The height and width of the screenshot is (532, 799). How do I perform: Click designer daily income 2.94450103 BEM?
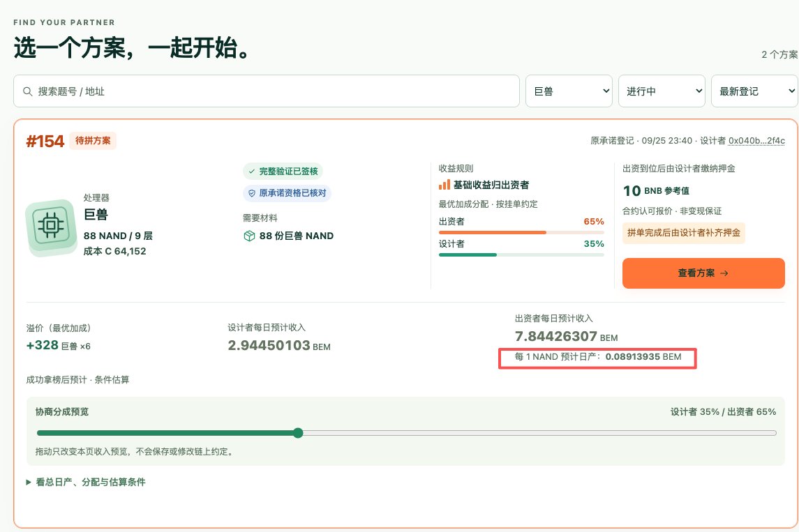pyautogui.click(x=279, y=346)
